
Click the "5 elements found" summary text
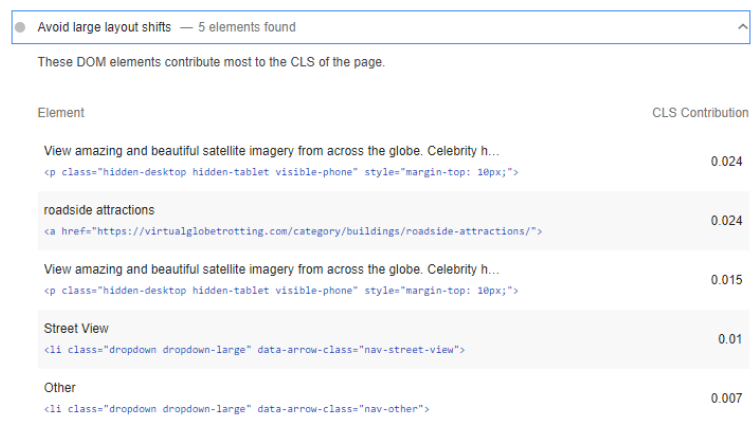point(246,28)
